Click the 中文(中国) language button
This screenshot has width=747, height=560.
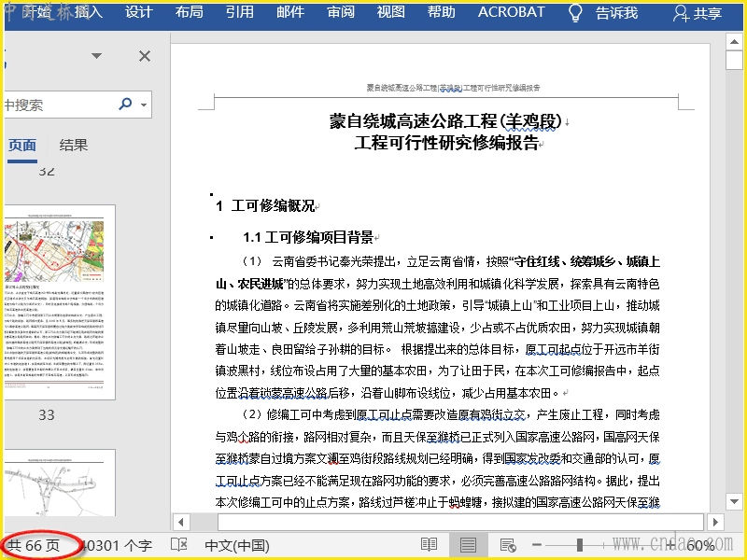tap(236, 545)
